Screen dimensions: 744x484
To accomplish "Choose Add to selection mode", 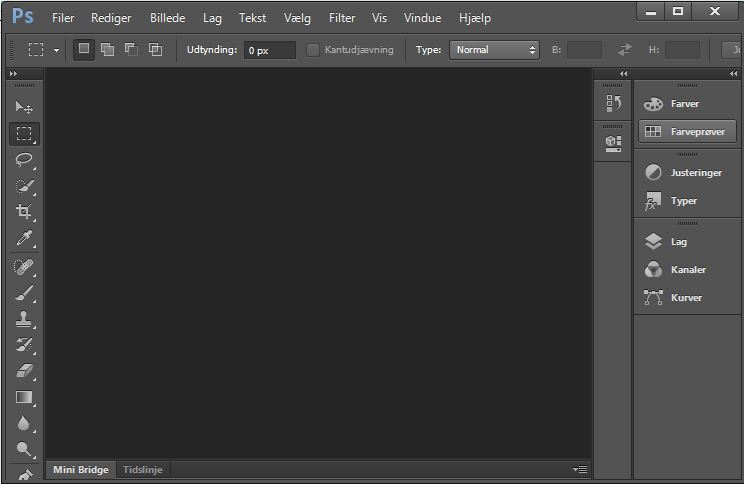I will (x=108, y=49).
